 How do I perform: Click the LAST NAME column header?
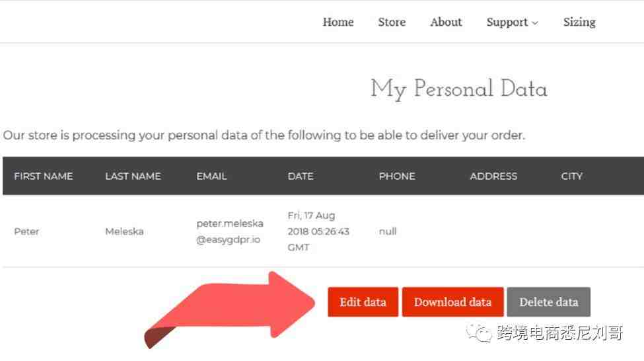point(133,176)
